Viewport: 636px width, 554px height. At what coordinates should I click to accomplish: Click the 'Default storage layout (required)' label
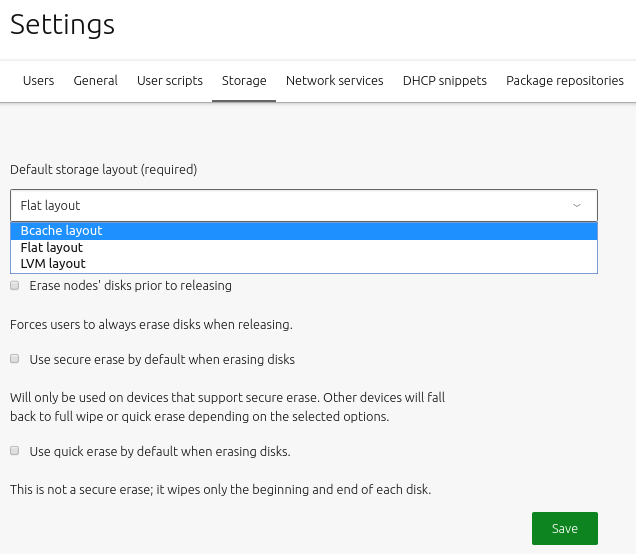coord(103,169)
